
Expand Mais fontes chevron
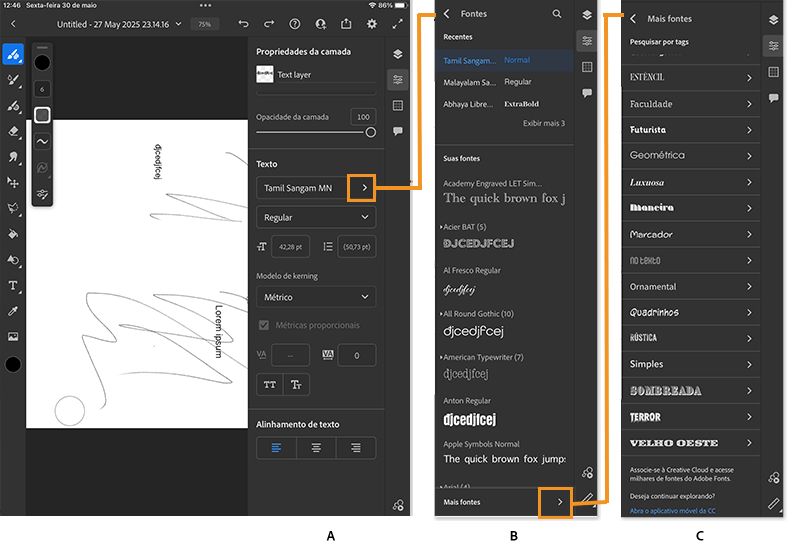click(x=560, y=502)
